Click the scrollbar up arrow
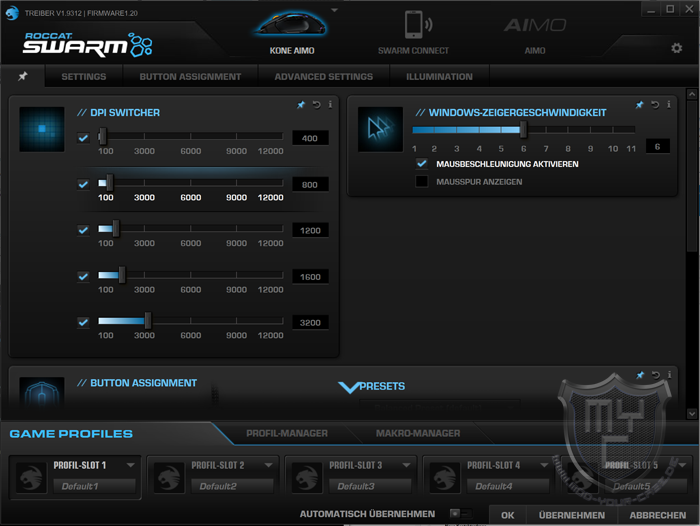The image size is (700, 526). tap(692, 94)
